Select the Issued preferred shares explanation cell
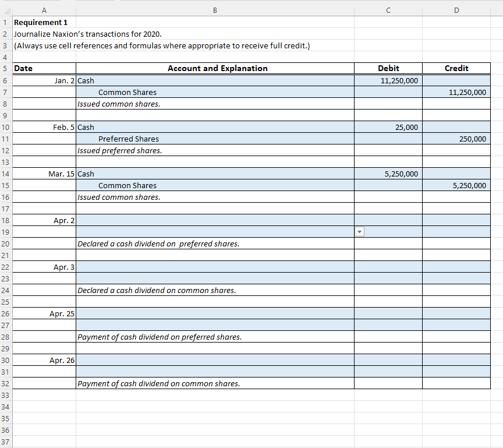 pyautogui.click(x=215, y=150)
